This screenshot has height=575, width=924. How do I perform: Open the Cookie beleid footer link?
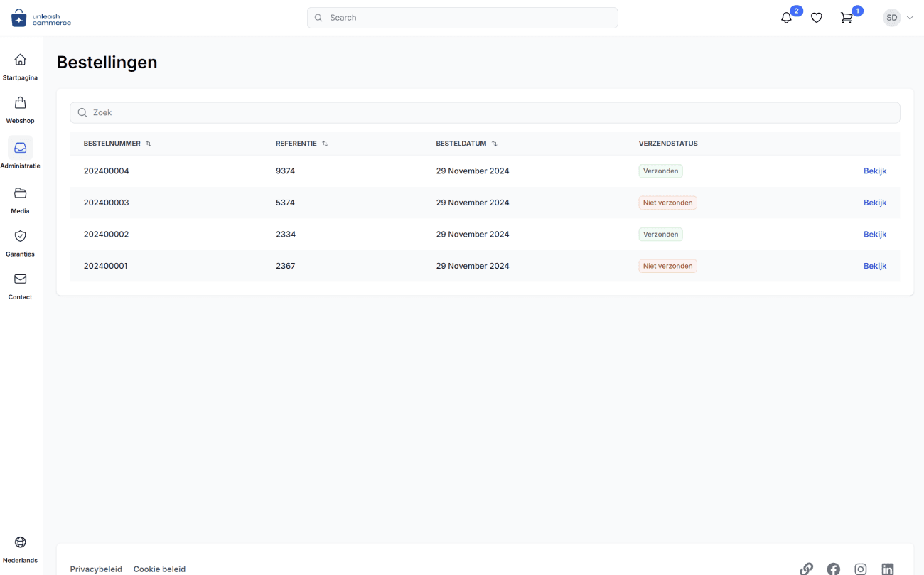(159, 569)
